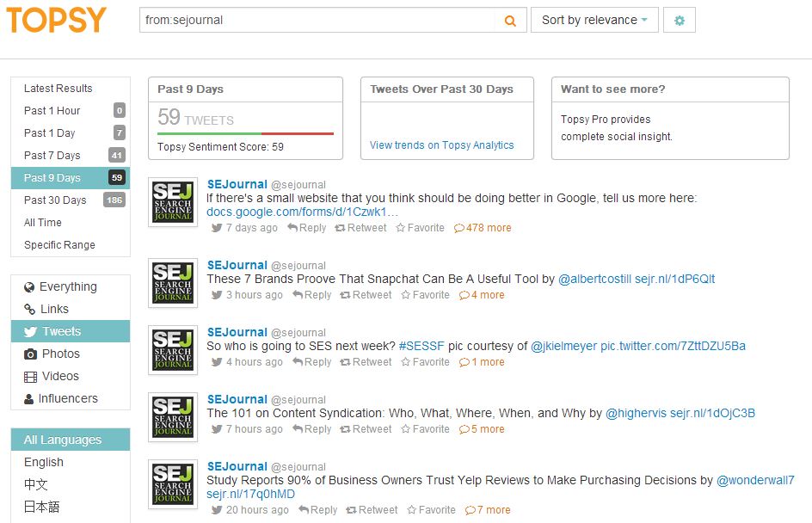Click avatar of the Yelp Reviews tweet
Image resolution: width=812 pixels, height=523 pixels.
[173, 484]
